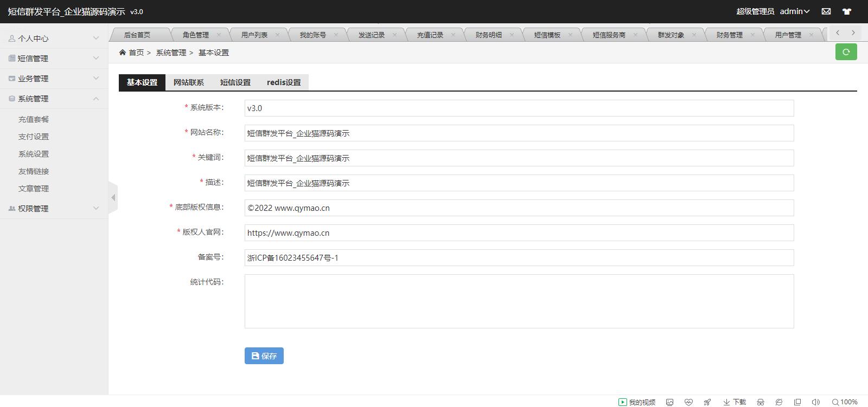Expand the 短信管理 sidebar menu
Viewport: 868px width, 407px height.
[x=54, y=59]
